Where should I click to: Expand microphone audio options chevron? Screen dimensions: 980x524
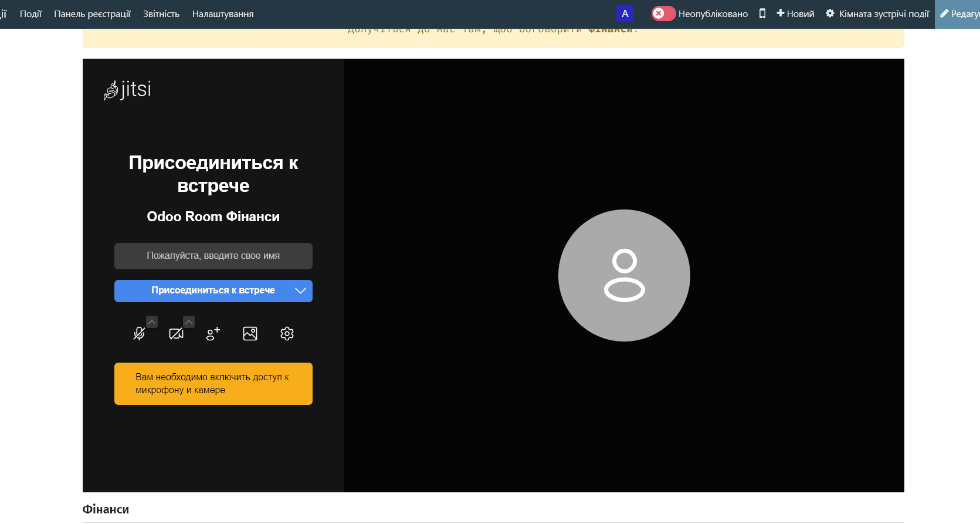(x=152, y=322)
